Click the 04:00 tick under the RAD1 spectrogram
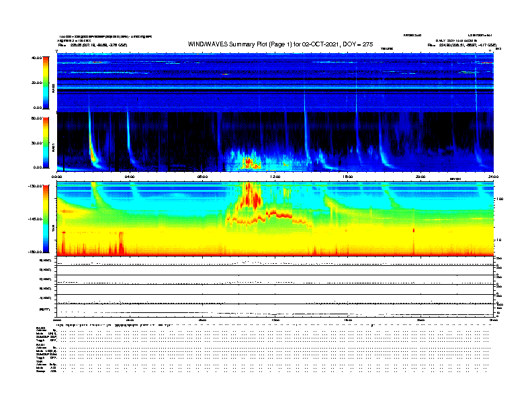This screenshot has height=411, width=532. (x=130, y=177)
